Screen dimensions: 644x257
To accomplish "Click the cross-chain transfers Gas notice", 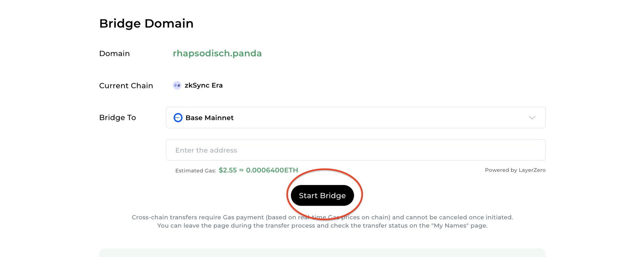I will [x=322, y=217].
